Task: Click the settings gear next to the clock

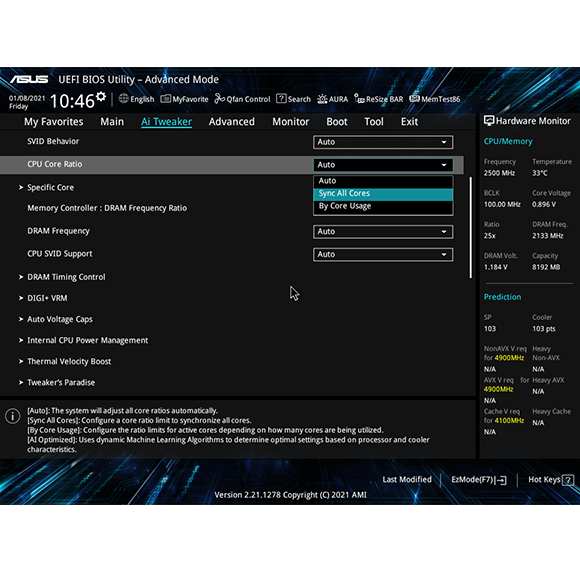Action: tap(101, 97)
